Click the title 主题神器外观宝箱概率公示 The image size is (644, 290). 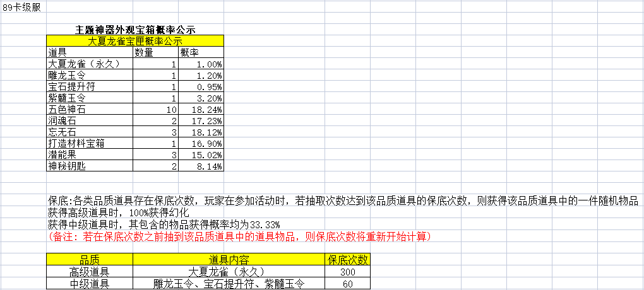[x=135, y=30]
